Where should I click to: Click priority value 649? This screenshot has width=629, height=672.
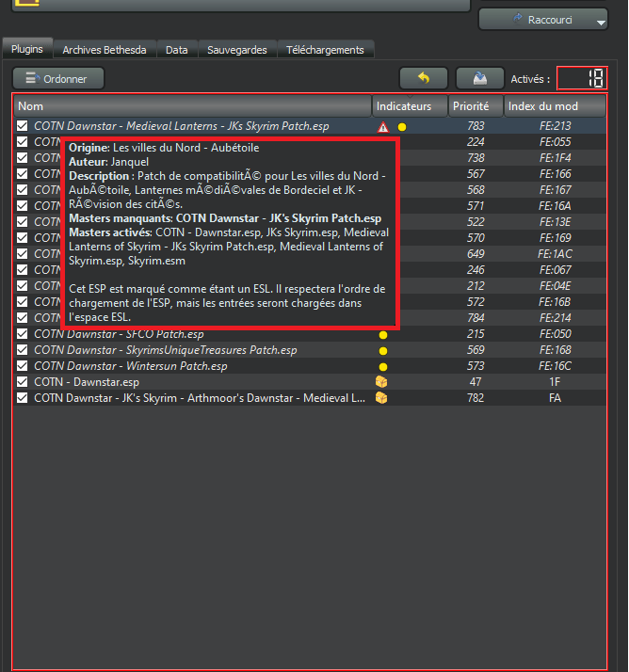coord(476,254)
